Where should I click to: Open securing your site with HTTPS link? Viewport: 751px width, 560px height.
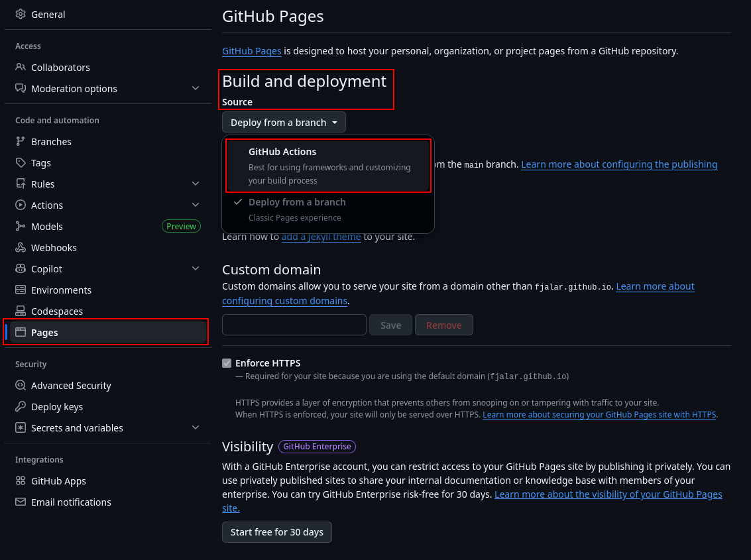tap(599, 414)
